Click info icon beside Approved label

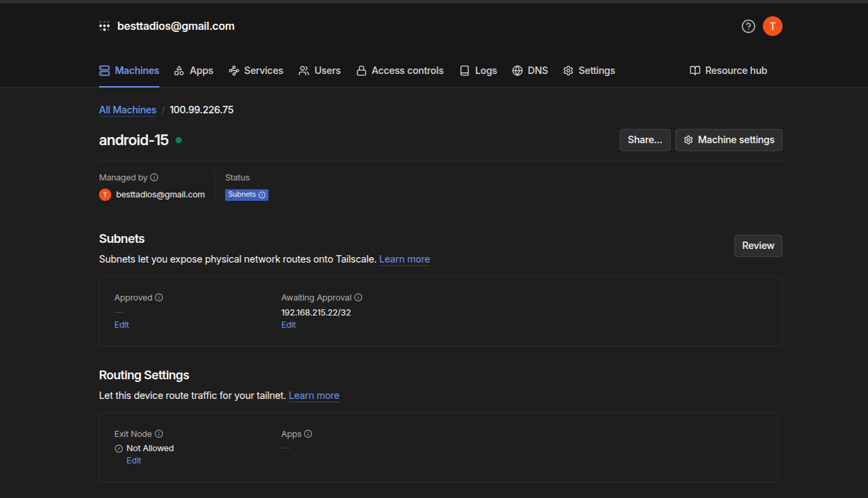(159, 297)
